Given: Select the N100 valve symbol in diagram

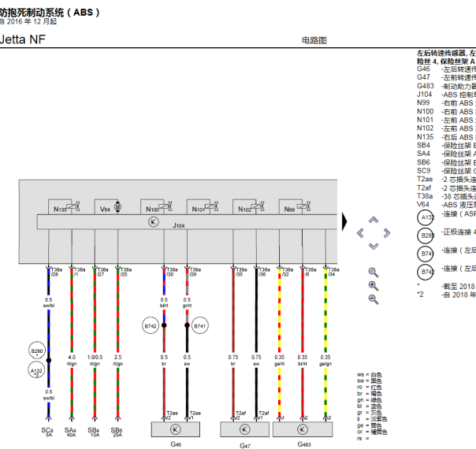Looking at the screenshot, I should (165, 206).
